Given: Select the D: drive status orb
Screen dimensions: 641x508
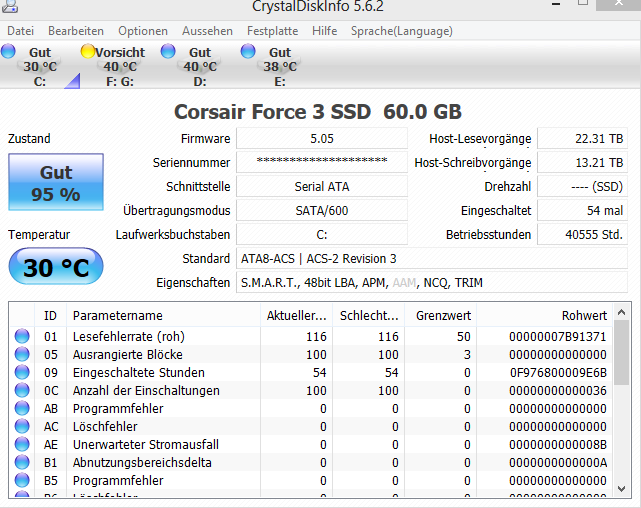Looking at the screenshot, I should (168, 51).
